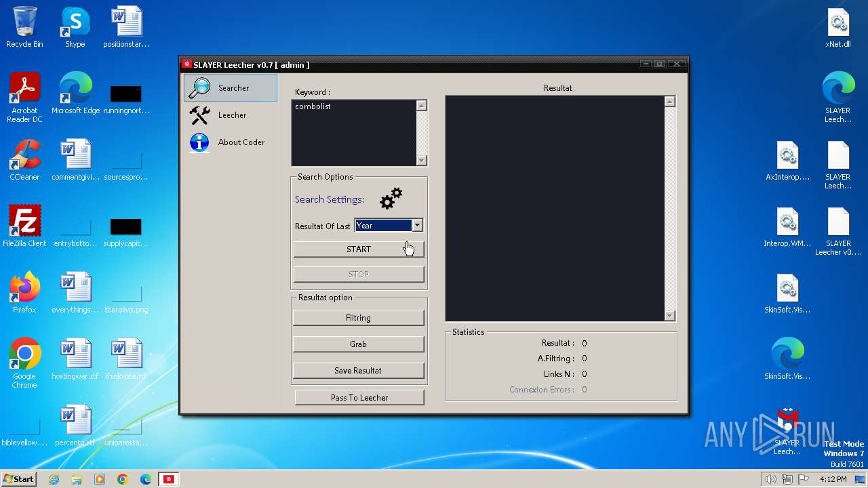Click SLAYER Leecher taskbar button
This screenshot has width=868, height=488.
168,479
